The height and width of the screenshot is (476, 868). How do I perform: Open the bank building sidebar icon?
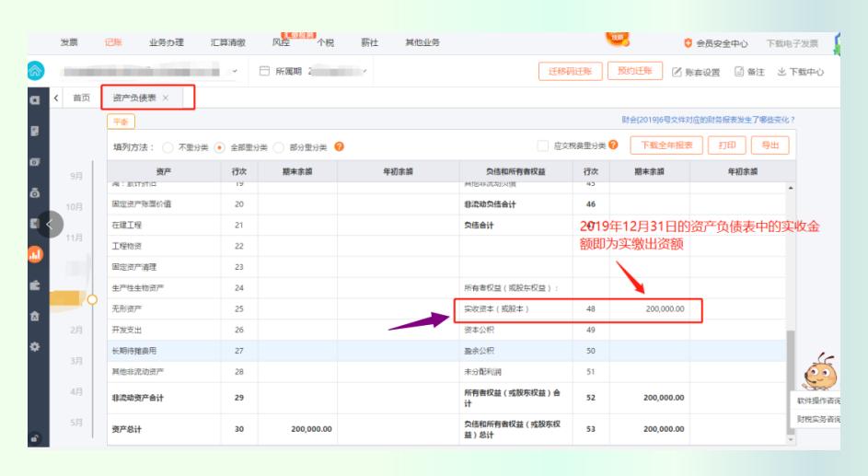click(x=35, y=316)
